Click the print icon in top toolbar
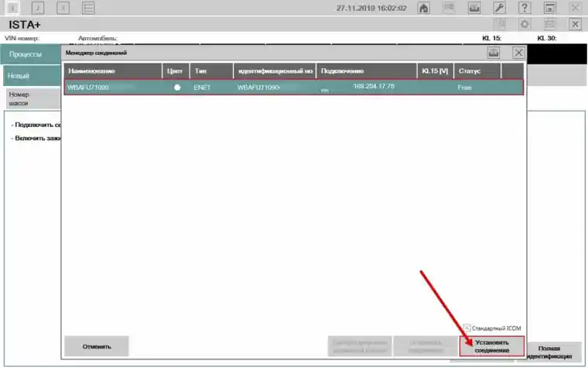This screenshot has width=588, height=368. coord(474,8)
